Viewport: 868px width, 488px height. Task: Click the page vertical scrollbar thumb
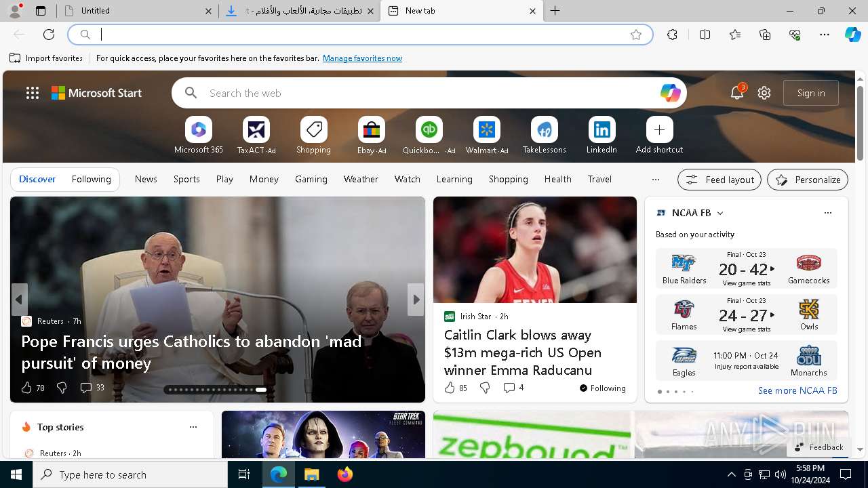coord(860,123)
